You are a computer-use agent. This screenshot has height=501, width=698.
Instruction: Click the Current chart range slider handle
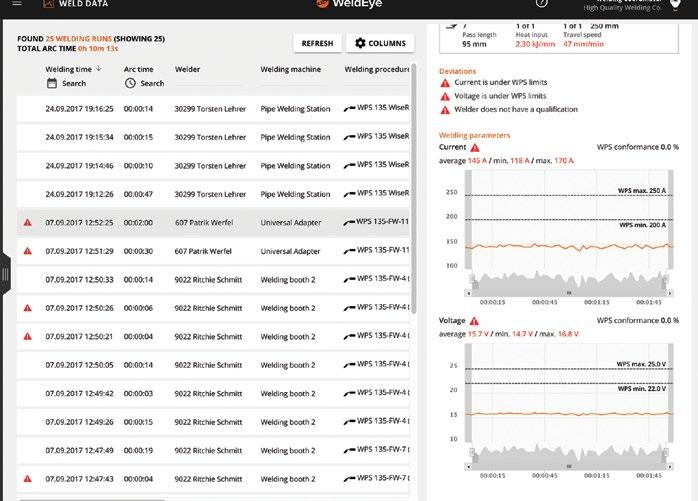pyautogui.click(x=569, y=293)
